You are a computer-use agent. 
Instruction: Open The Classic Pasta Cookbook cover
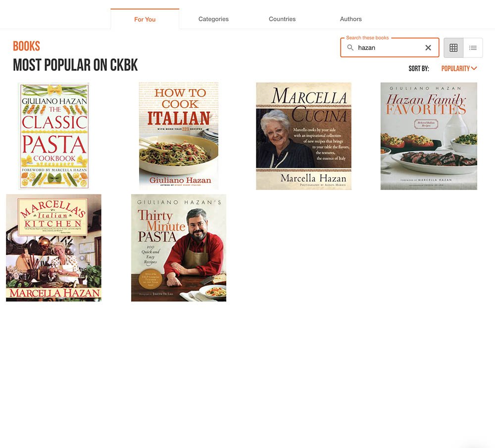coord(53,136)
